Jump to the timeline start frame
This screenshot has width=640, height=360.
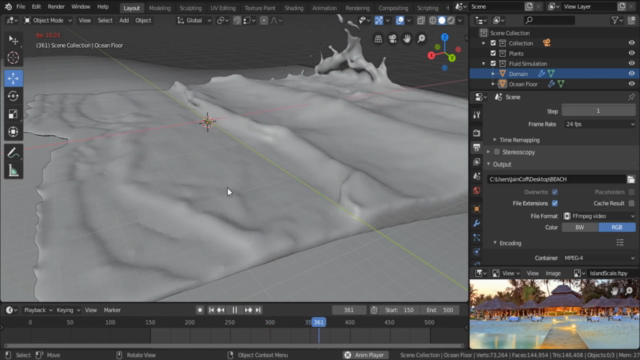211,310
